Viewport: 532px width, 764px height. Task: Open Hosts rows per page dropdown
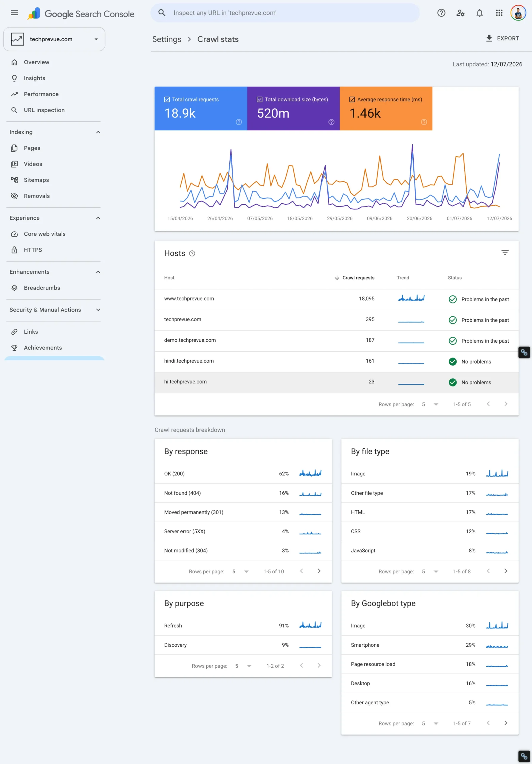click(x=430, y=404)
